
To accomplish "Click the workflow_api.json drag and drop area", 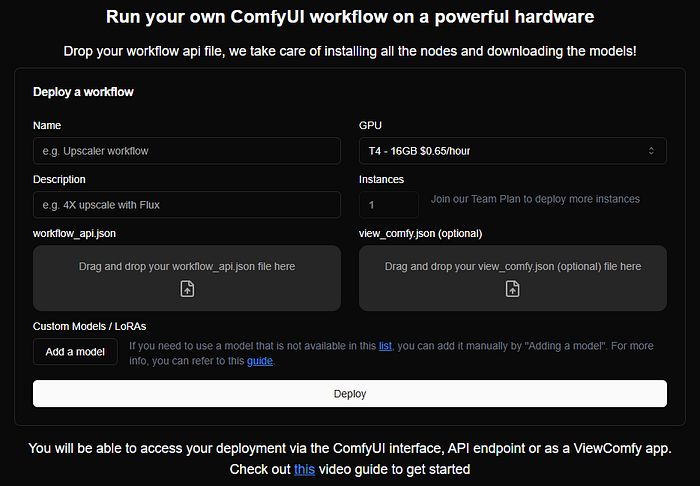I will pyautogui.click(x=187, y=278).
